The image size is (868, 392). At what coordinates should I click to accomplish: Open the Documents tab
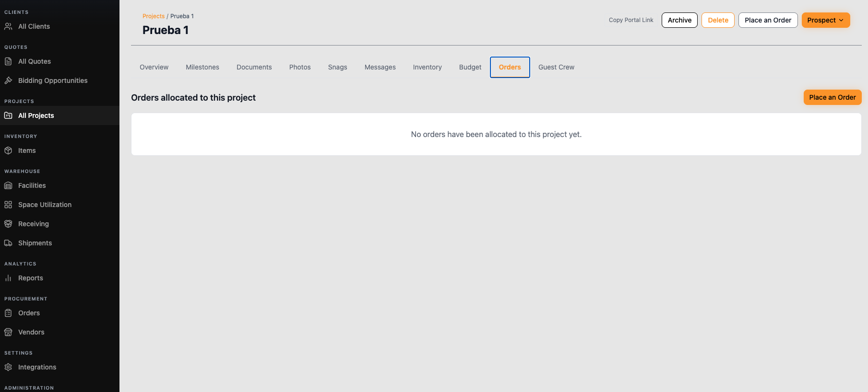tap(254, 67)
